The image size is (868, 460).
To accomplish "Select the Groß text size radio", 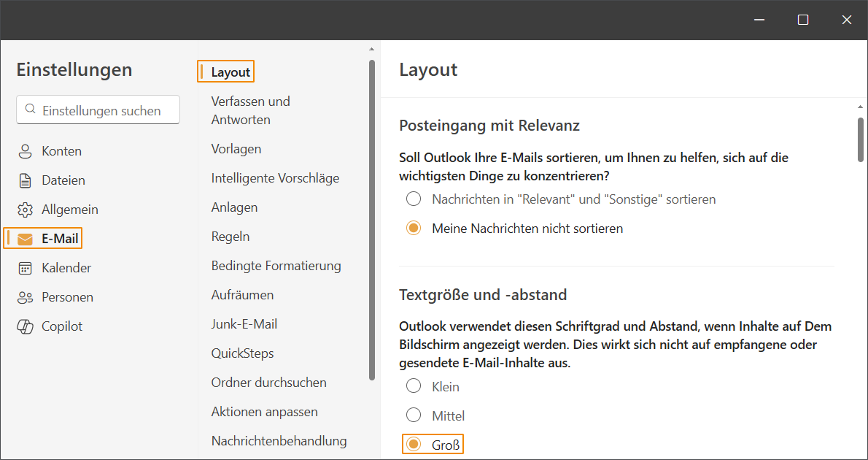I will (414, 444).
